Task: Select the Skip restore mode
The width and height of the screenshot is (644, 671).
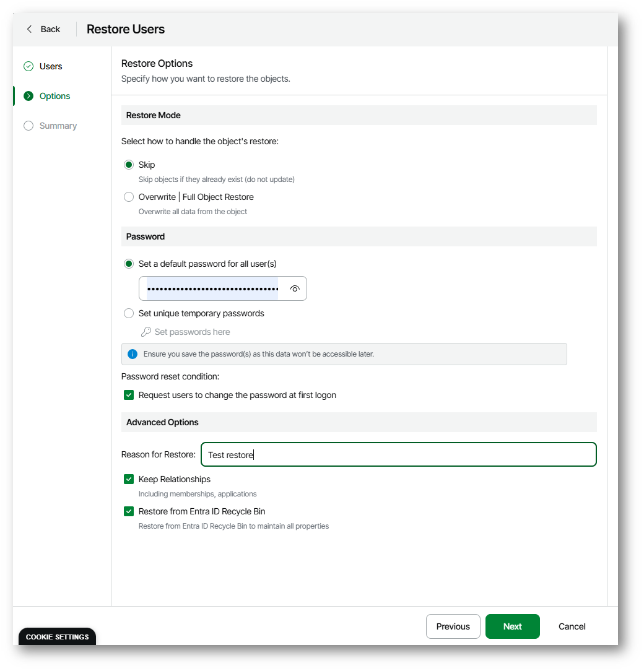Action: pos(129,165)
